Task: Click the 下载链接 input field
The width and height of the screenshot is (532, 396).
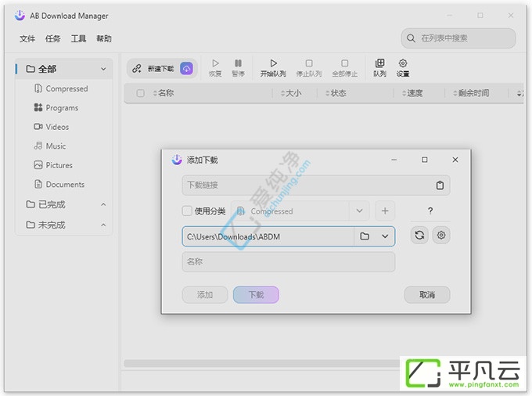Action: coord(316,185)
